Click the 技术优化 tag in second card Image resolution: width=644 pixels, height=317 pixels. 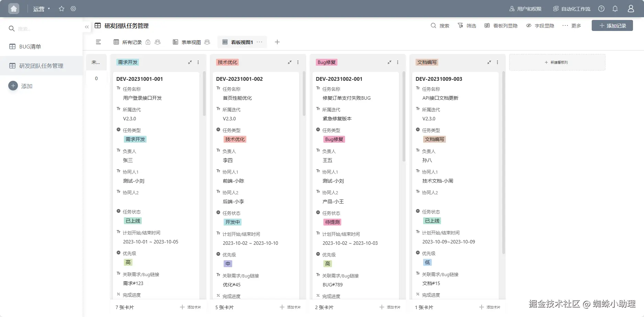point(235,139)
